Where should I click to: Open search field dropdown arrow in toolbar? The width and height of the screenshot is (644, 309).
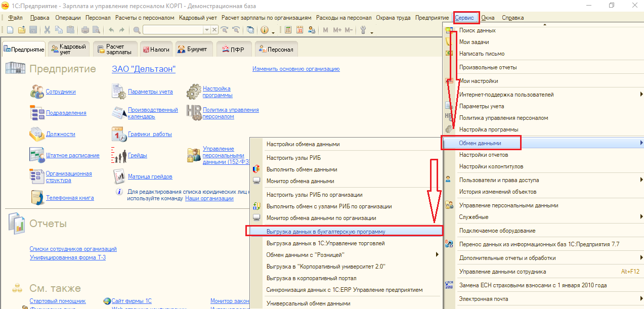point(207,30)
